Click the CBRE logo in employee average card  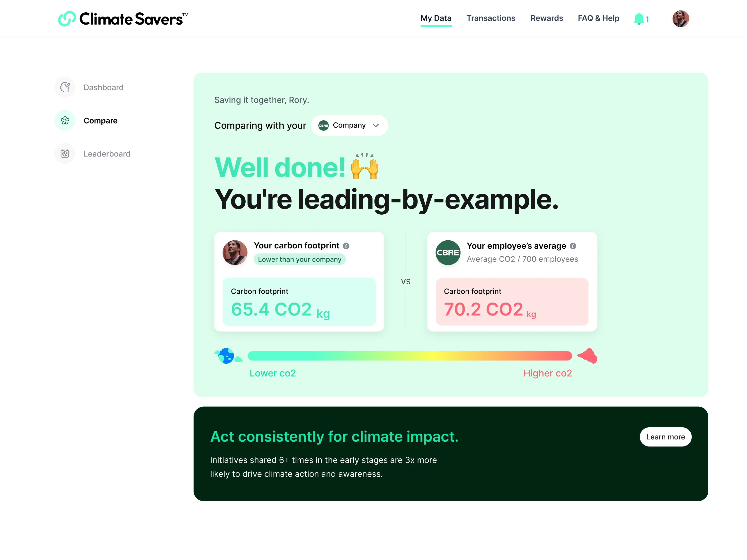(448, 253)
